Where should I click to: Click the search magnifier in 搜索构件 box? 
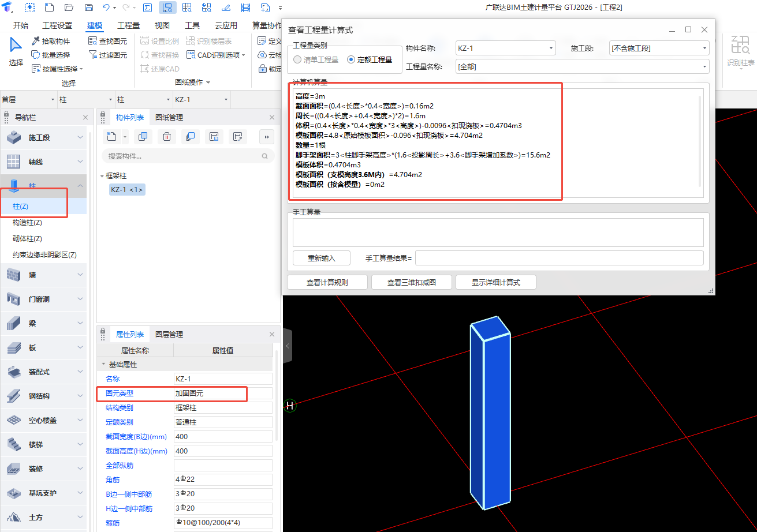264,156
